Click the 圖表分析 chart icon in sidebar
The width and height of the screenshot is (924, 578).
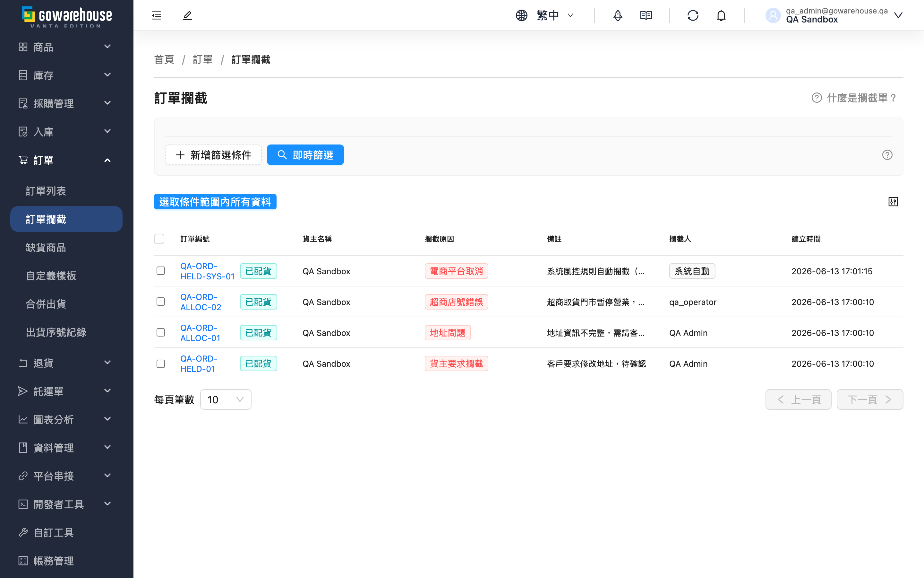tap(23, 419)
